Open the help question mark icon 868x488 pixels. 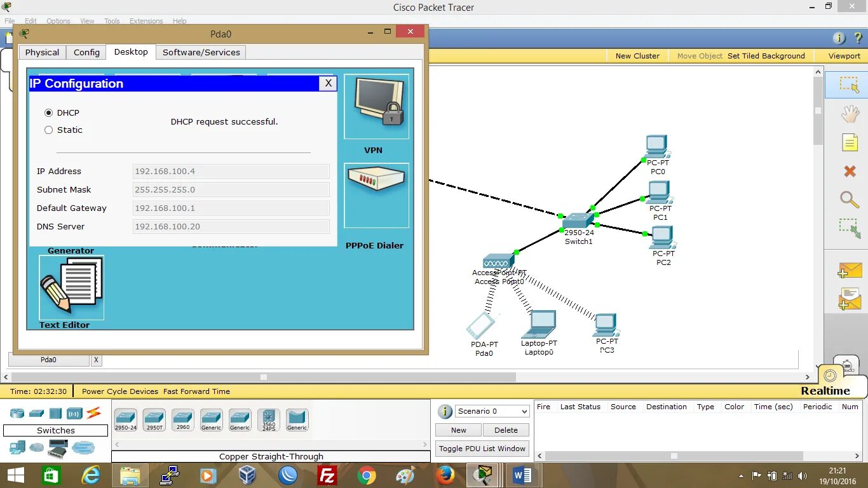(858, 38)
